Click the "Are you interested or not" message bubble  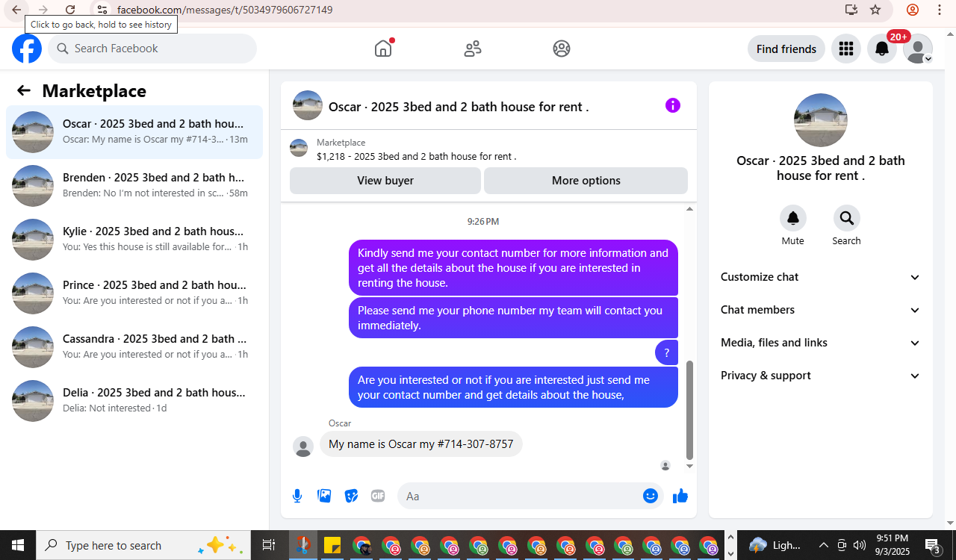coord(513,387)
